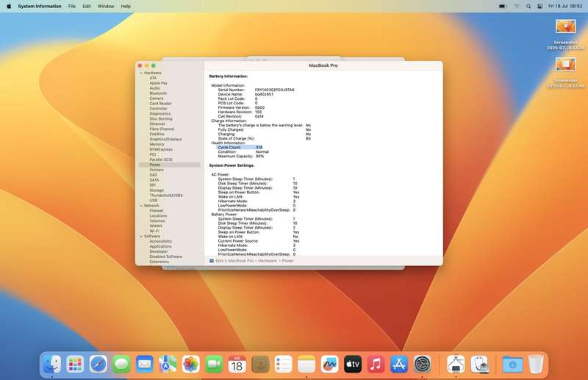Select Applications under Software
This screenshot has width=588, height=380.
pos(160,246)
